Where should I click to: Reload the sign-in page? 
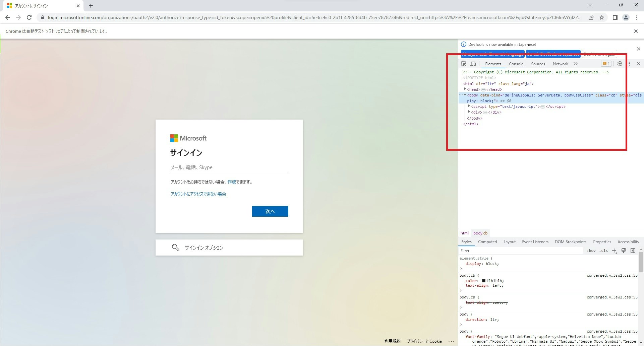pos(29,17)
